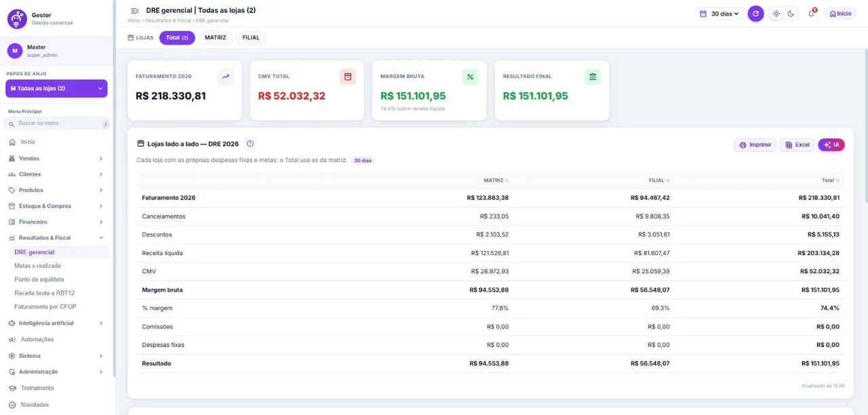Select the MATRIZ store tab
868x415 pixels.
216,38
